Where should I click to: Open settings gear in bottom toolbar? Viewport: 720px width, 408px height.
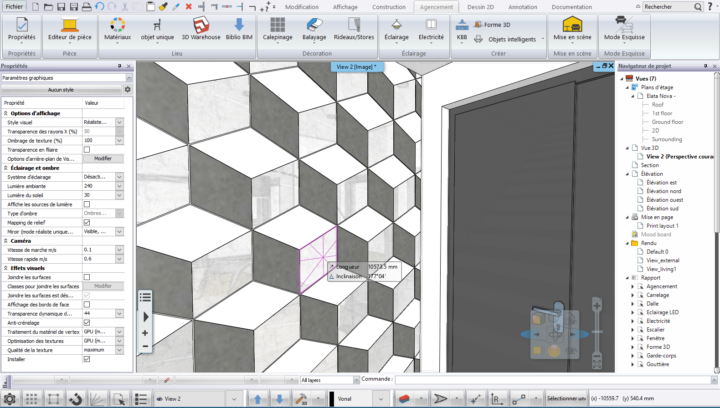tap(10, 399)
